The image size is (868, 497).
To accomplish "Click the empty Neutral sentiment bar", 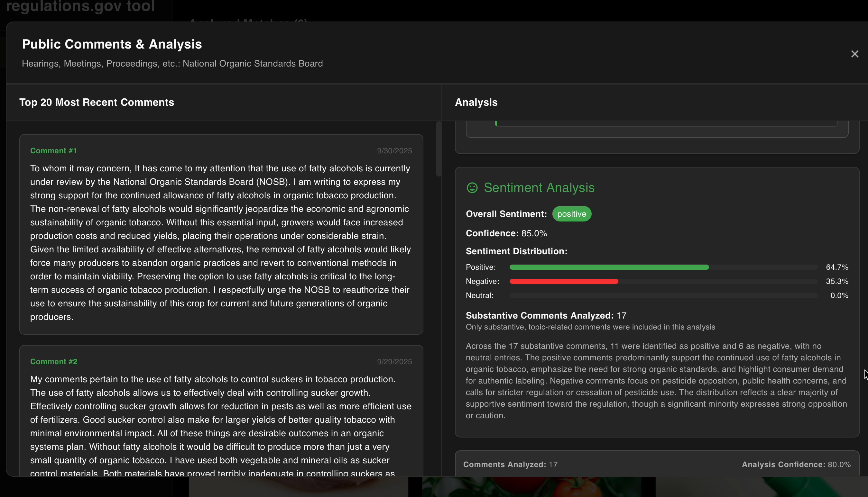I will click(x=663, y=296).
